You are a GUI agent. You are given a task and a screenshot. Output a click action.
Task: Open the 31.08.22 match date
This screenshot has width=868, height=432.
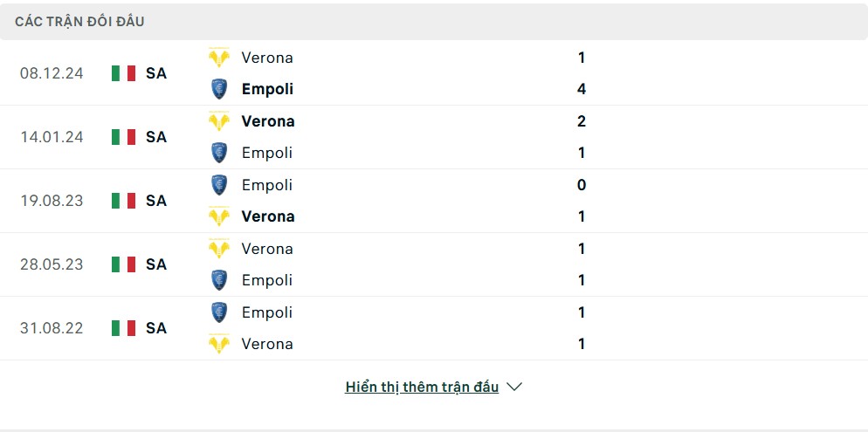pos(52,328)
